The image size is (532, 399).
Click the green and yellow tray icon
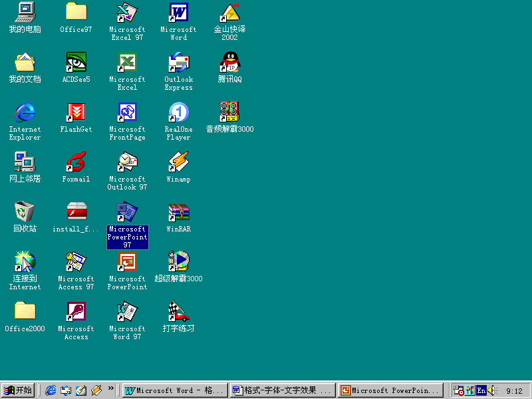click(470, 390)
